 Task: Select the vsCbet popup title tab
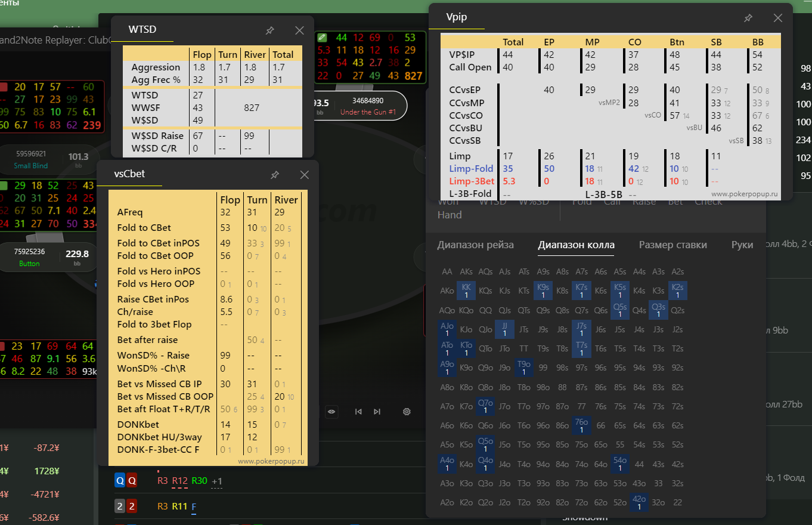coord(129,174)
